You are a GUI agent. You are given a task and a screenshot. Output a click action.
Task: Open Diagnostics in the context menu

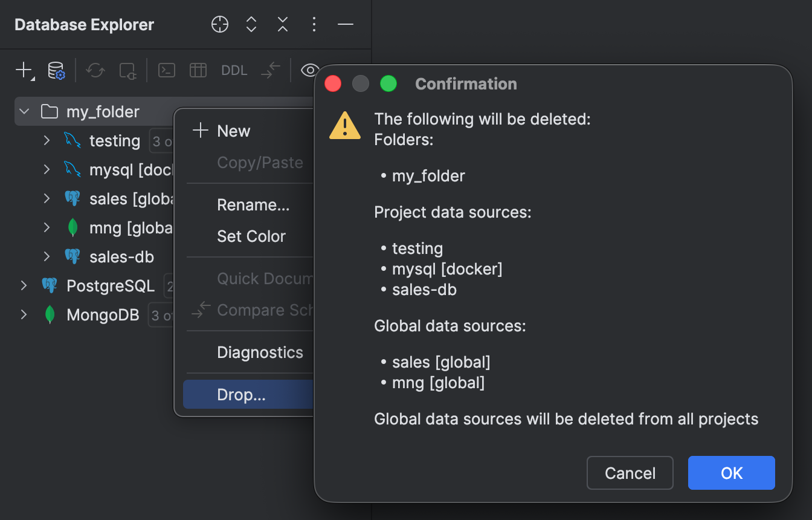click(248, 353)
